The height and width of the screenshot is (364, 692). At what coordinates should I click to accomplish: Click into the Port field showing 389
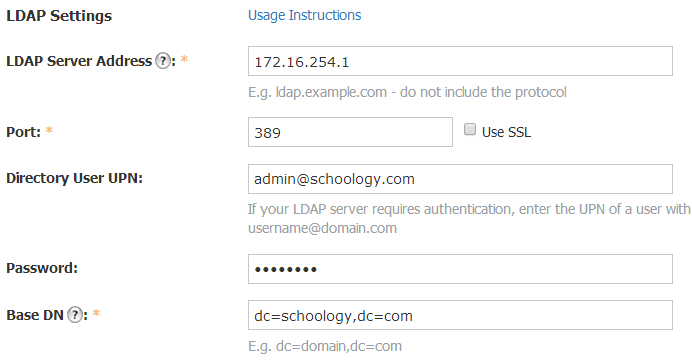pyautogui.click(x=350, y=132)
